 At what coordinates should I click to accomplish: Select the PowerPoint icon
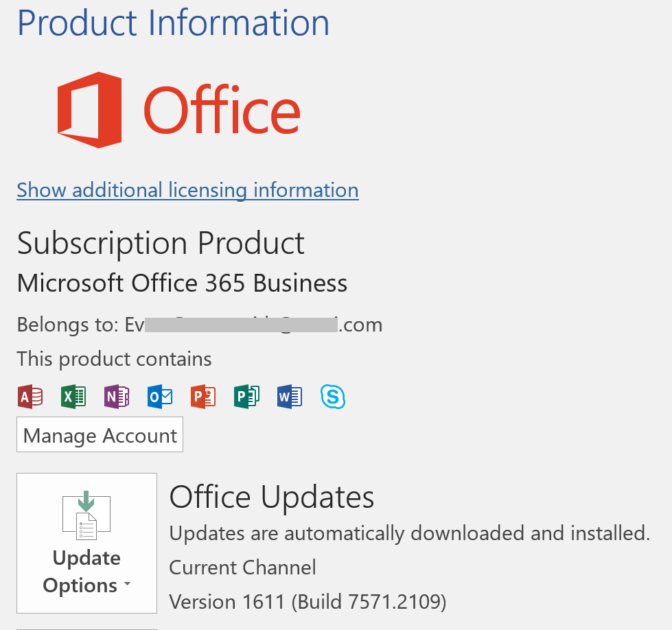click(x=202, y=397)
